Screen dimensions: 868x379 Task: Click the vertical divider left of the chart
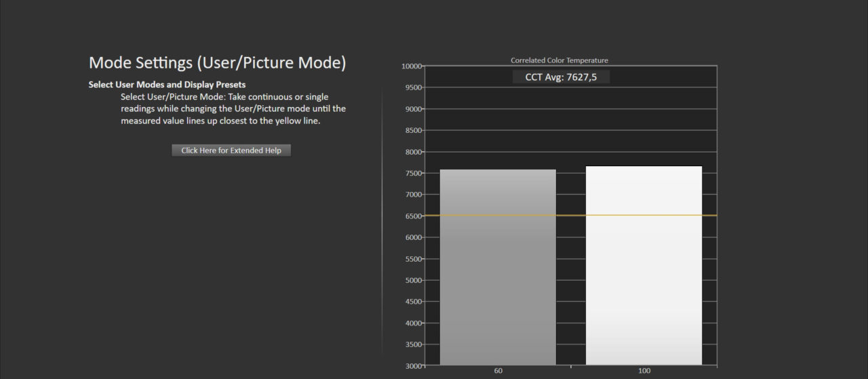pos(382,224)
